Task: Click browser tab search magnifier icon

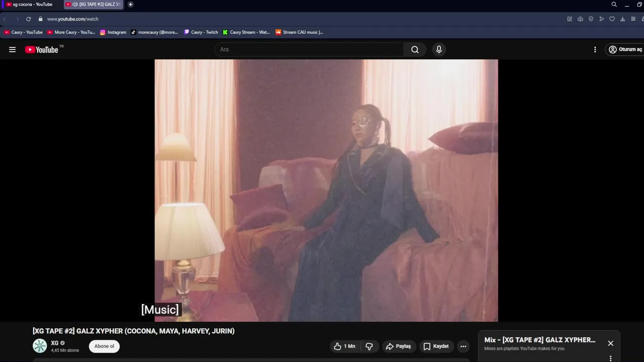Action: pyautogui.click(x=614, y=5)
